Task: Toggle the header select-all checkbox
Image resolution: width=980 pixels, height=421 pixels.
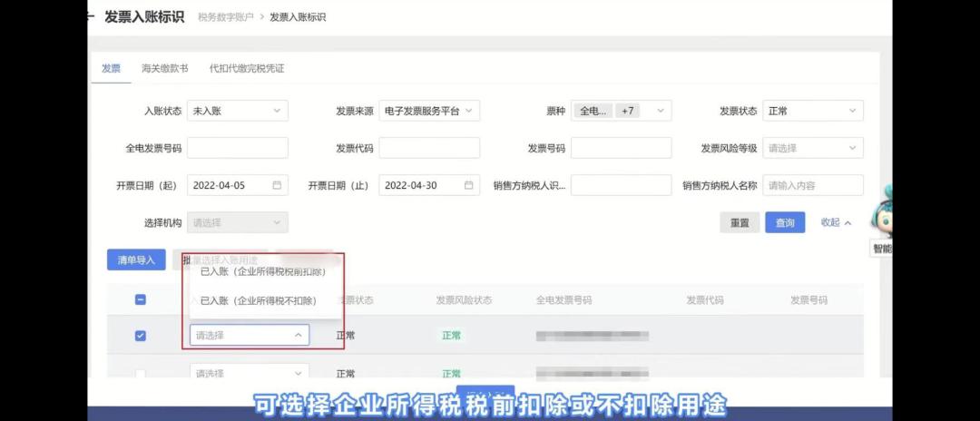Action: click(141, 299)
